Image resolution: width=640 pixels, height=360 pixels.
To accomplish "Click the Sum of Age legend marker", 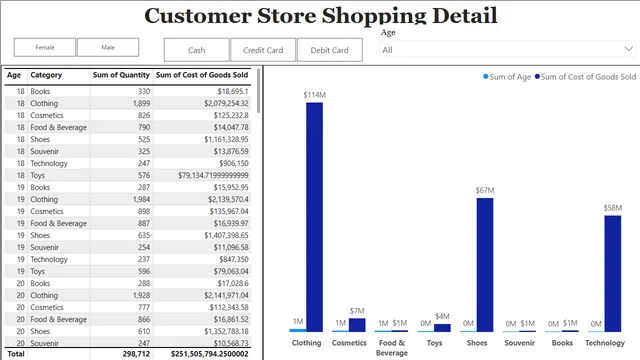I will [486, 77].
